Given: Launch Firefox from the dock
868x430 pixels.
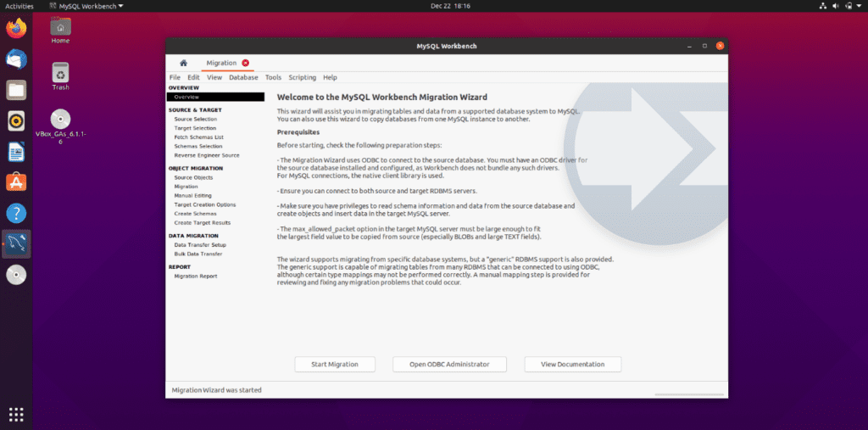Looking at the screenshot, I should point(16,28).
